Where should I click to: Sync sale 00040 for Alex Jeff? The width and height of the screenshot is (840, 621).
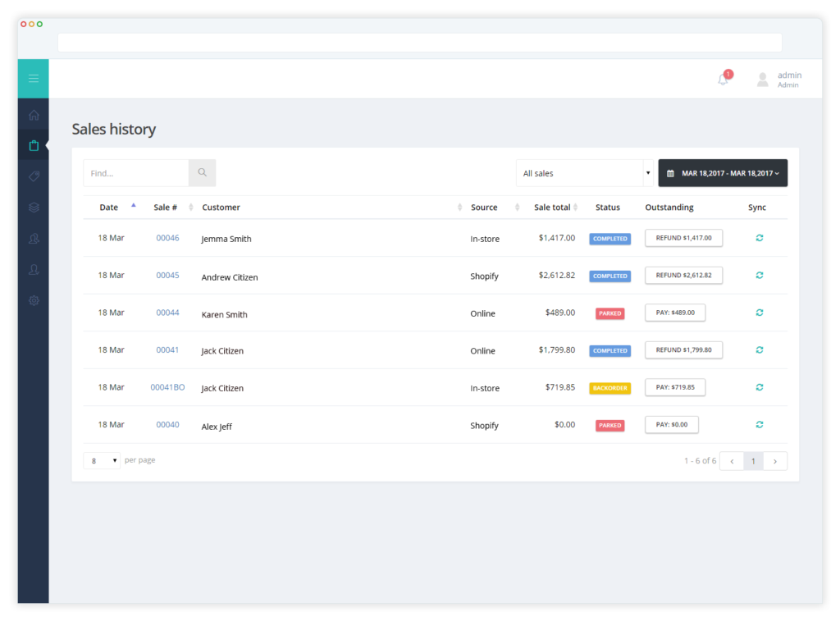click(759, 424)
